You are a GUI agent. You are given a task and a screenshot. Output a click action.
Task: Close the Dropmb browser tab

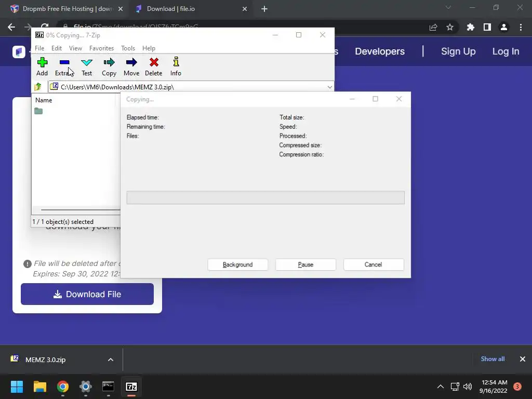(121, 9)
